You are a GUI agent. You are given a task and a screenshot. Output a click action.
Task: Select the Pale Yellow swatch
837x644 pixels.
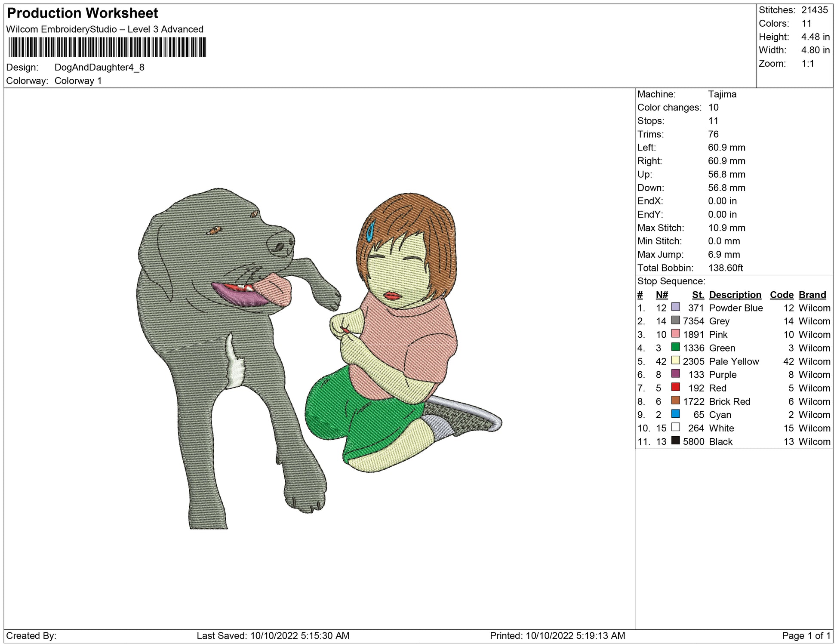tap(675, 361)
